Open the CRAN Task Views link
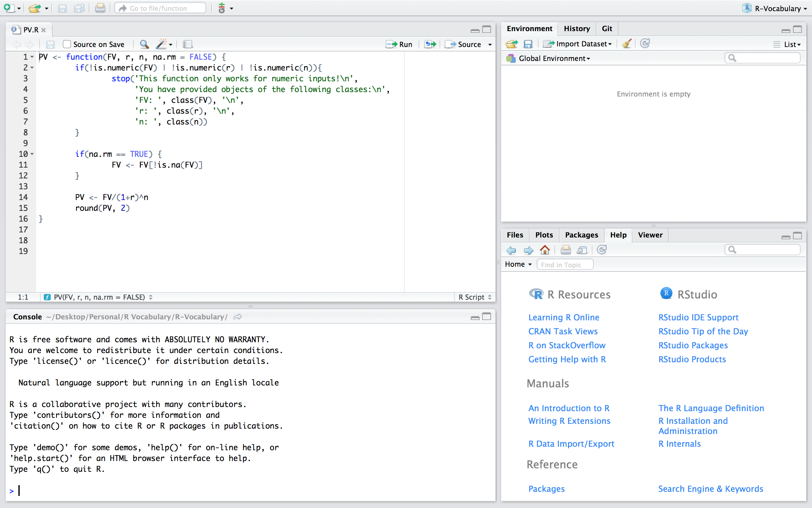This screenshot has width=812, height=508. tap(563, 331)
